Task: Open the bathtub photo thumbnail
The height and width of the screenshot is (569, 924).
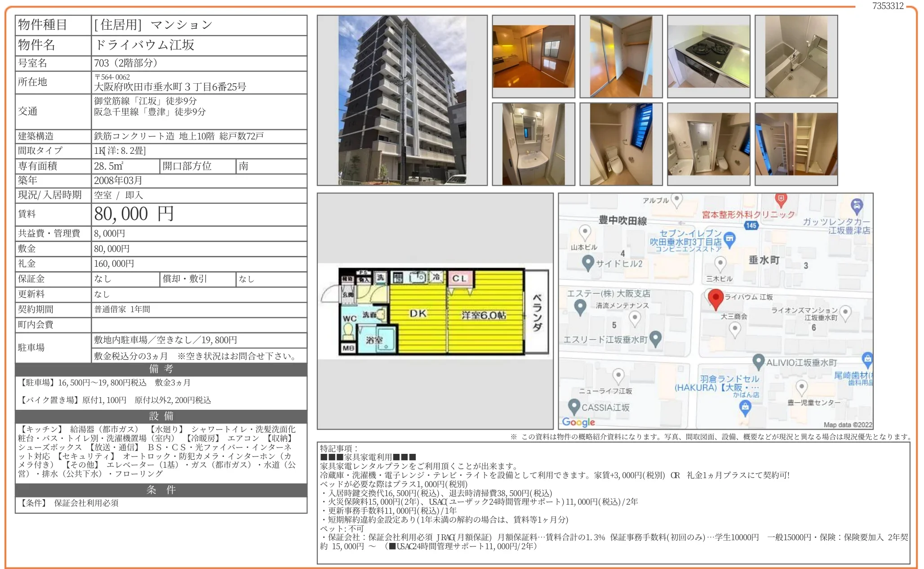Action: pos(796,56)
